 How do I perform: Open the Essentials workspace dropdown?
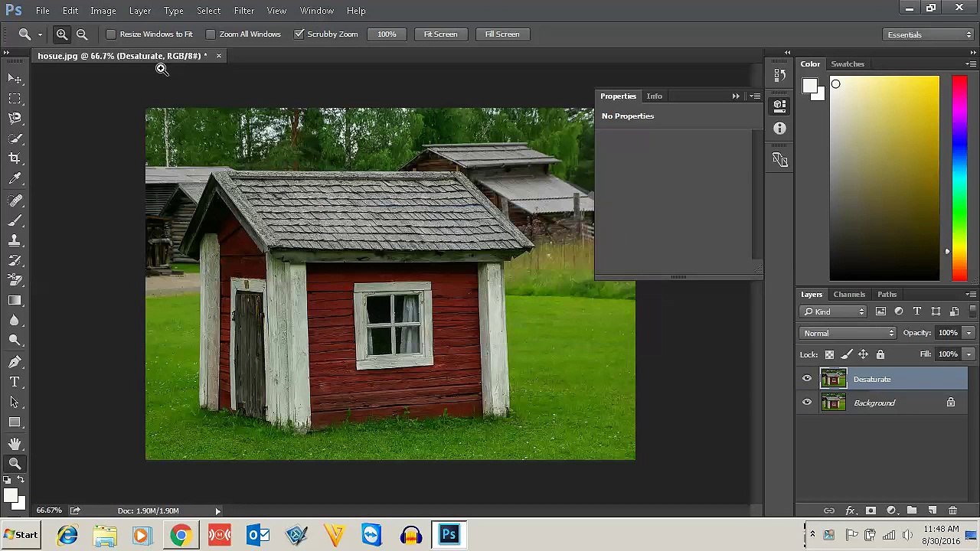927,34
